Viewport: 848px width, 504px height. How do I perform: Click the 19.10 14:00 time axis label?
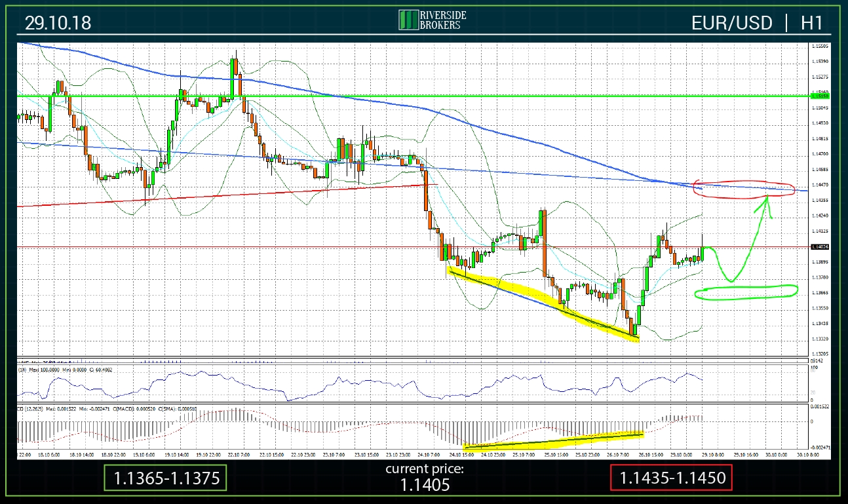pos(177,454)
